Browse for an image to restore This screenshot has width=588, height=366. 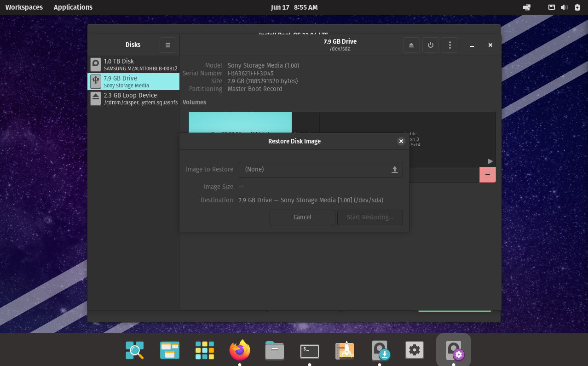coord(394,169)
